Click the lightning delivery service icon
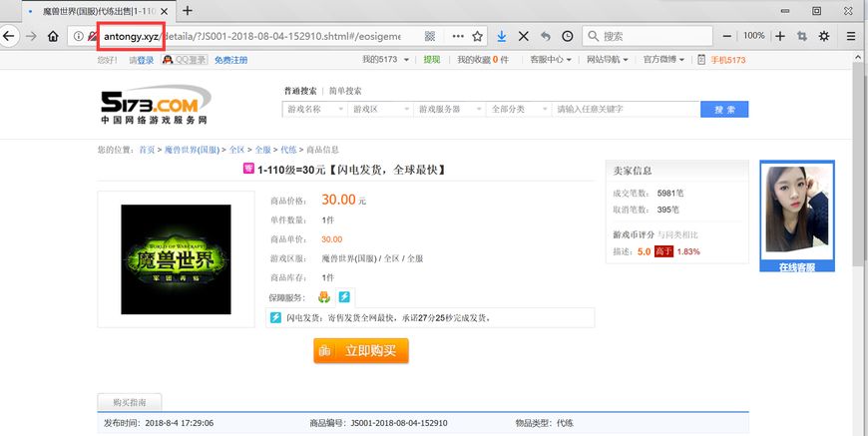This screenshot has height=436, width=868. 344,297
